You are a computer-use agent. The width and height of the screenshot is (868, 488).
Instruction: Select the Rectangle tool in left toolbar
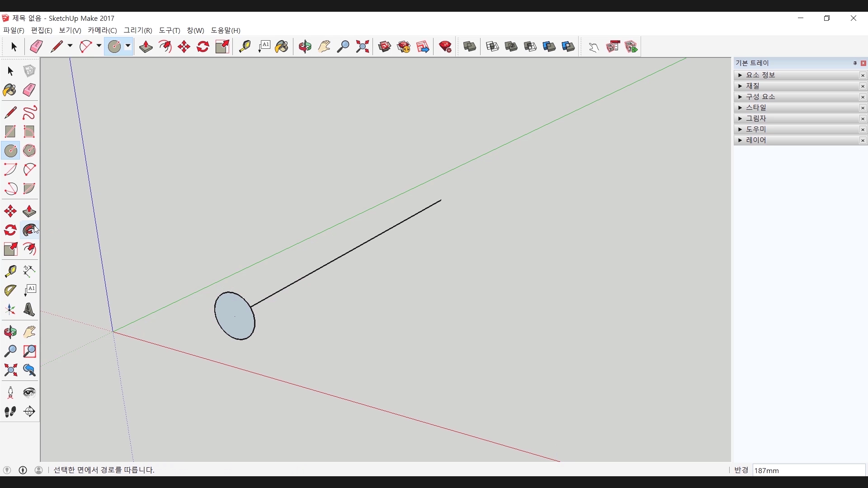click(x=10, y=131)
